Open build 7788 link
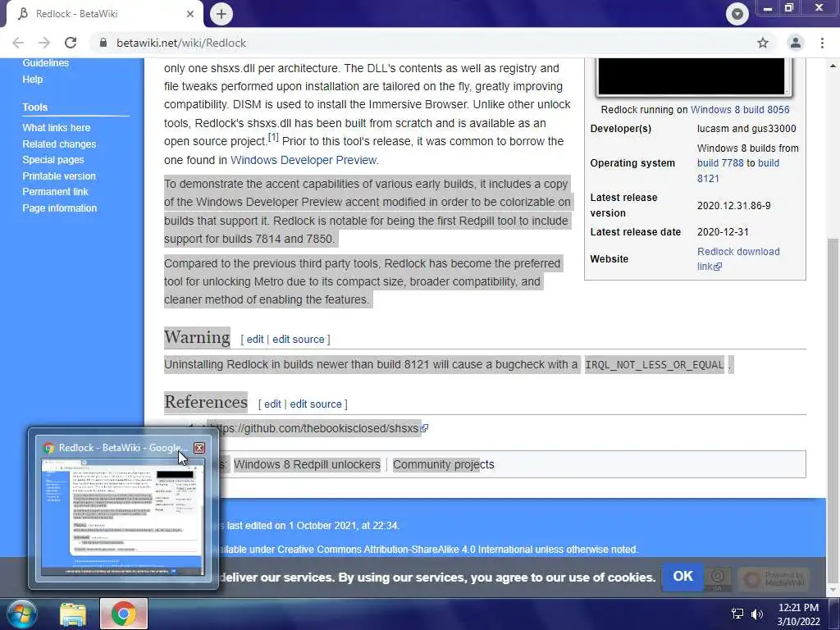The width and height of the screenshot is (840, 630). point(720,163)
